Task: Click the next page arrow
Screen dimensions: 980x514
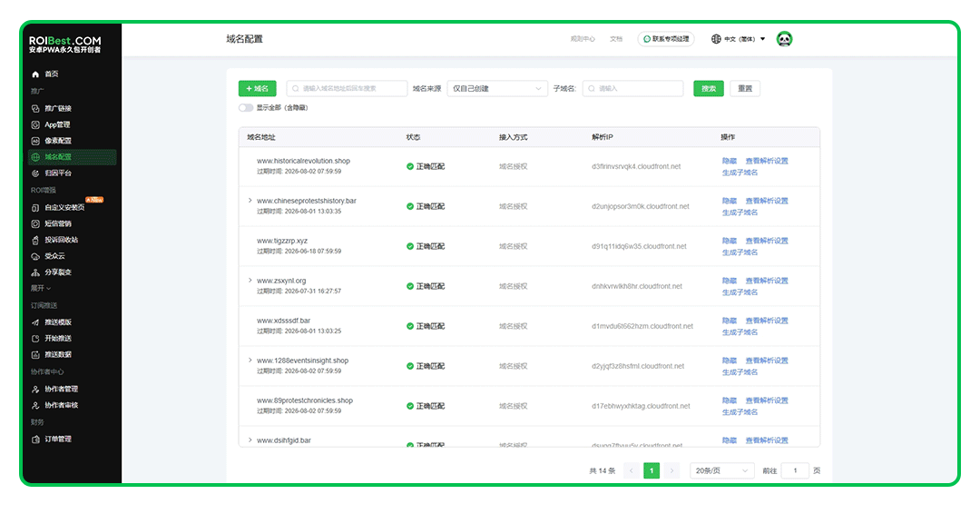Action: tap(671, 470)
